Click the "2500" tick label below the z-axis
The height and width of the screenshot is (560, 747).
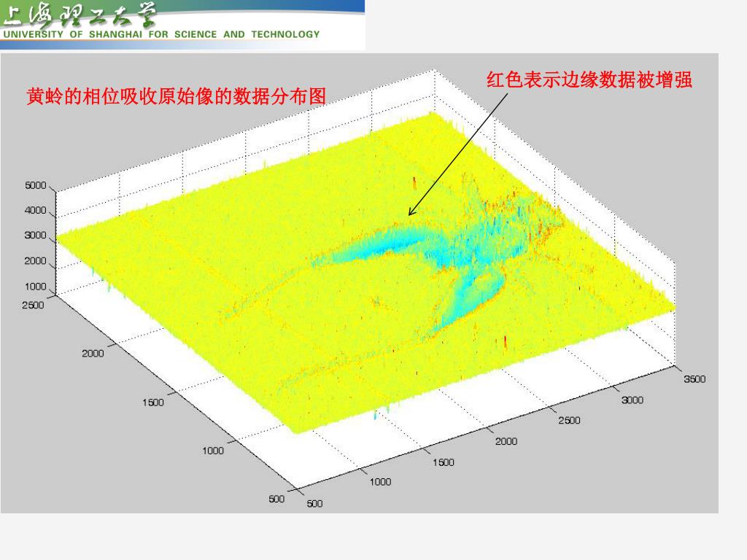pos(33,306)
